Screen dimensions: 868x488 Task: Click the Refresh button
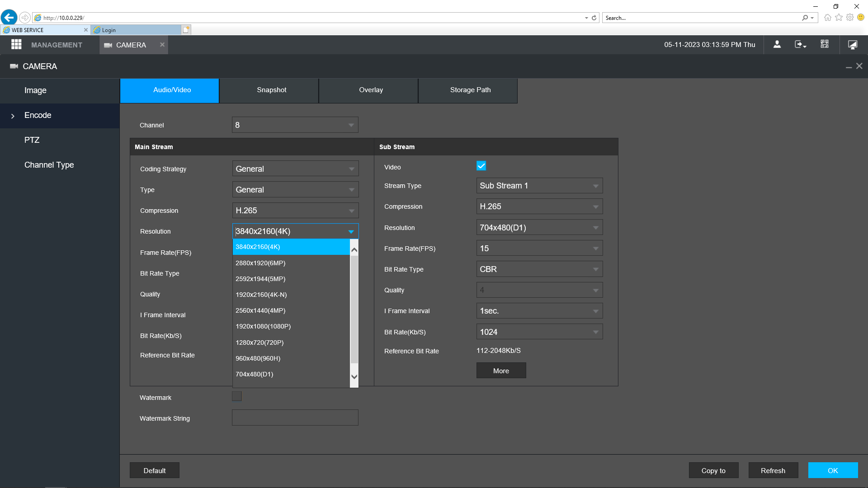pyautogui.click(x=773, y=470)
